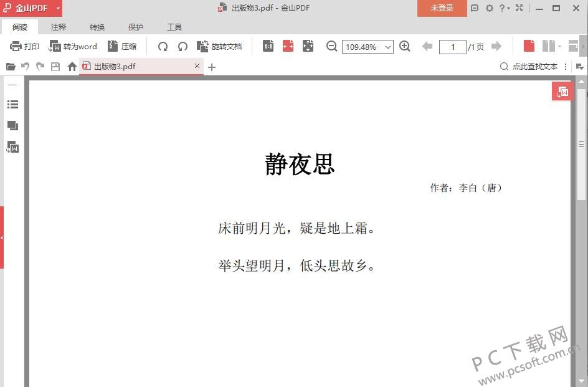The height and width of the screenshot is (387, 588).
Task: Go to the previous page arrow
Action: click(x=427, y=46)
